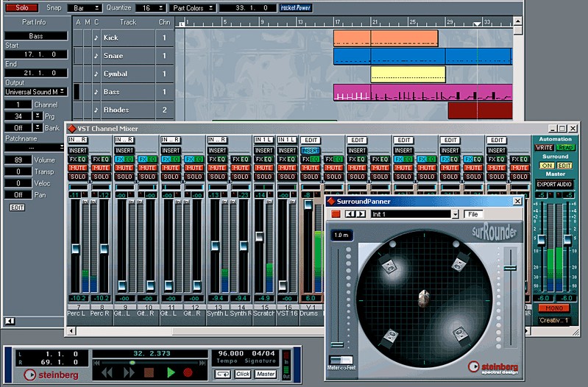This screenshot has width=588, height=387.
Task: Open the Bank selector arrow
Action: point(38,128)
